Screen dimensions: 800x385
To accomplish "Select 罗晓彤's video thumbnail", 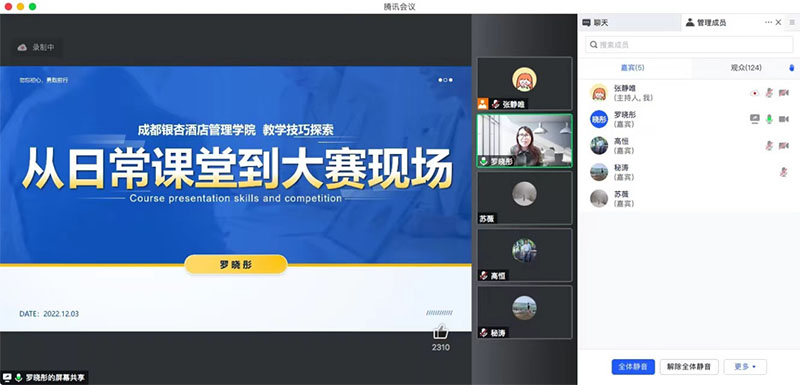I will coord(524,140).
